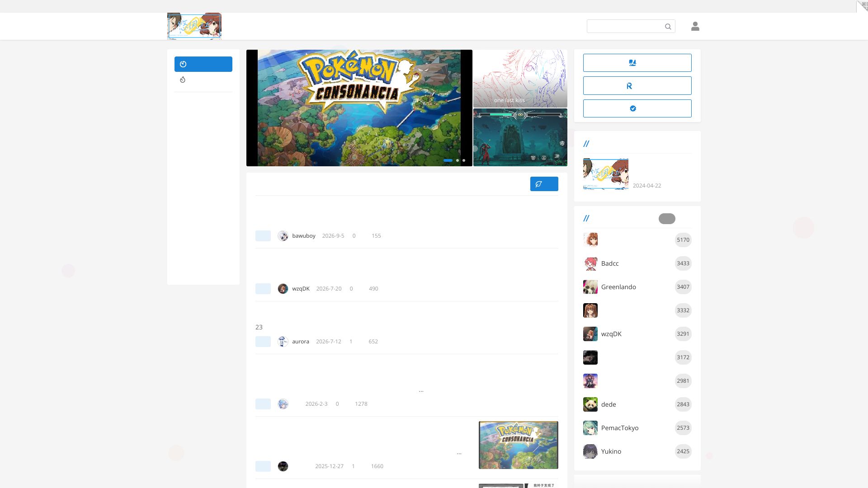
Task: Click Greenlando's panda avatar in the ranking
Action: [590, 287]
